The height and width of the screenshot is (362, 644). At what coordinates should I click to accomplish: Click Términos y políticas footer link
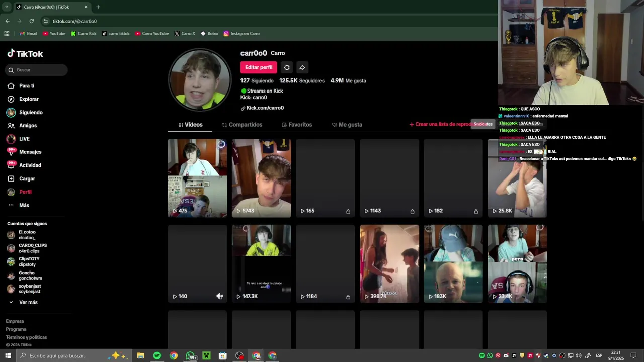[26, 337]
